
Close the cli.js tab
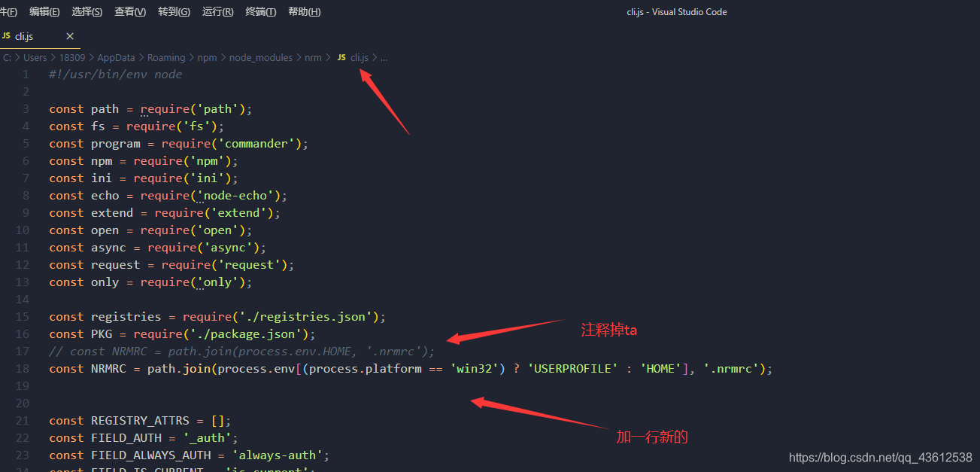pyautogui.click(x=70, y=36)
